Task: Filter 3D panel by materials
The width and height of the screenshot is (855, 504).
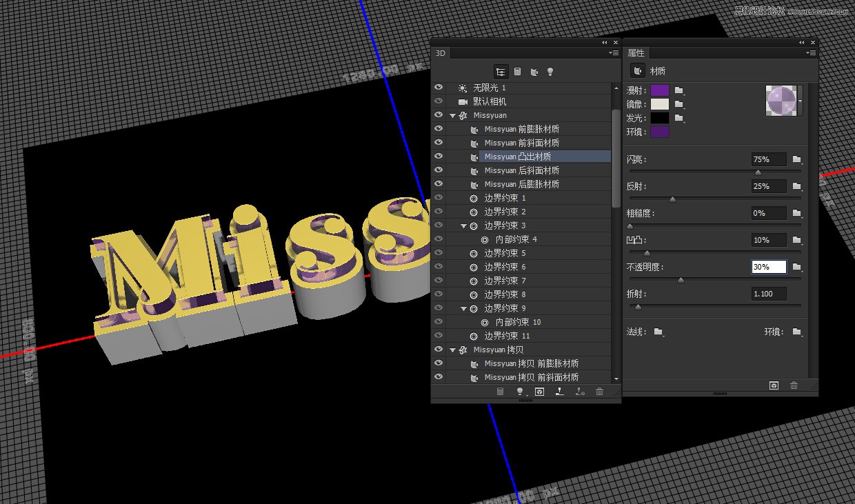Action: [x=533, y=71]
